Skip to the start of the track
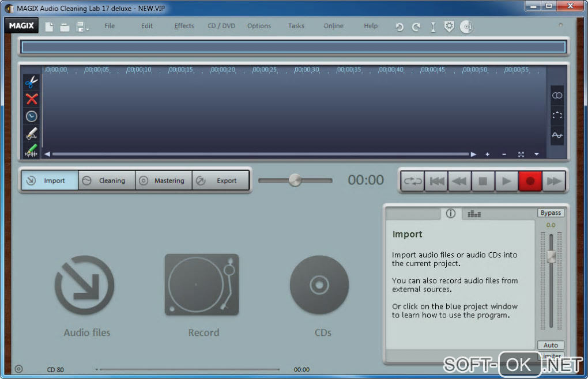This screenshot has width=588, height=379. pyautogui.click(x=436, y=181)
